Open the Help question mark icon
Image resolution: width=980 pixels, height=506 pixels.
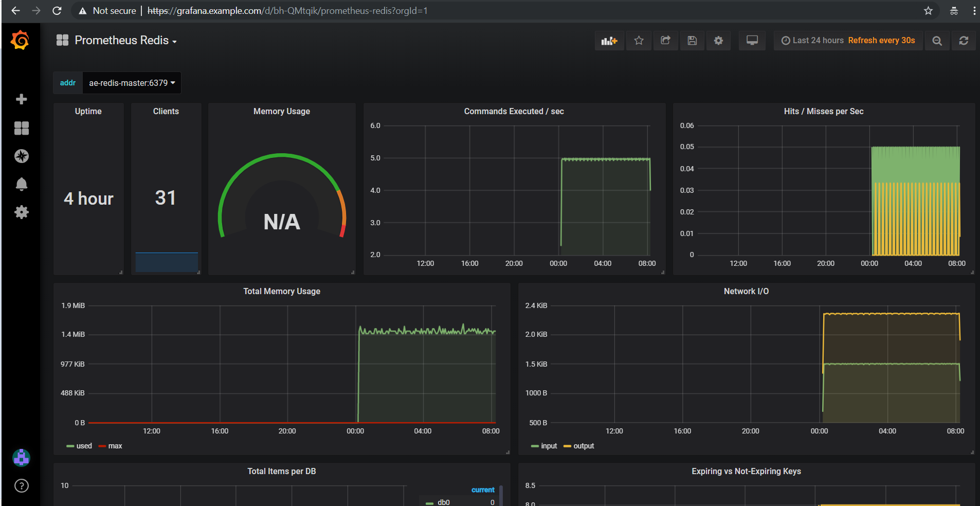[21, 485]
